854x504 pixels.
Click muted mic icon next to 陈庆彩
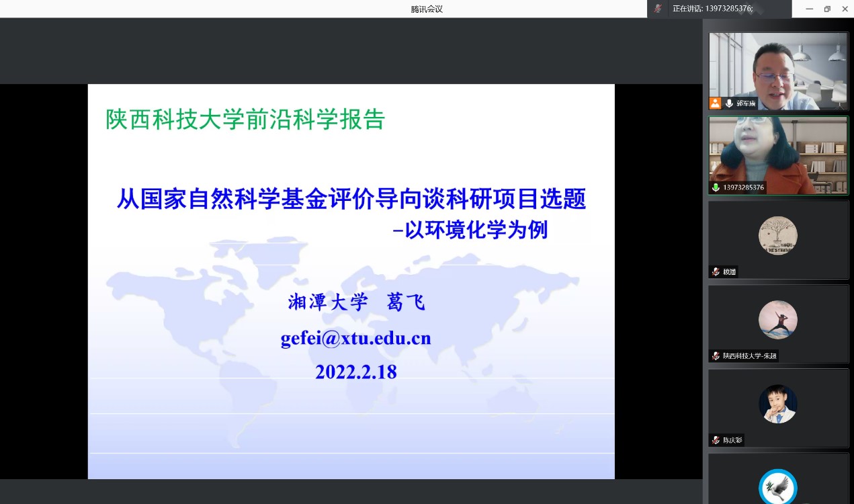coord(716,440)
